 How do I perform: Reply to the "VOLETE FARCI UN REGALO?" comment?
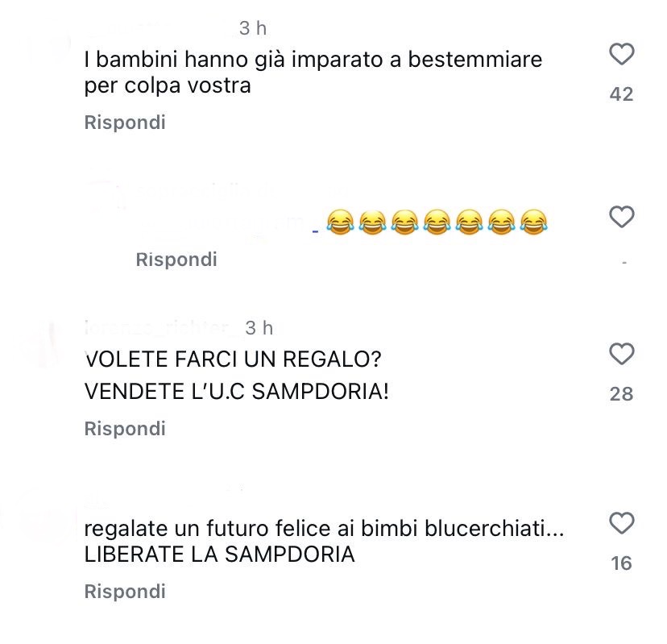125,429
